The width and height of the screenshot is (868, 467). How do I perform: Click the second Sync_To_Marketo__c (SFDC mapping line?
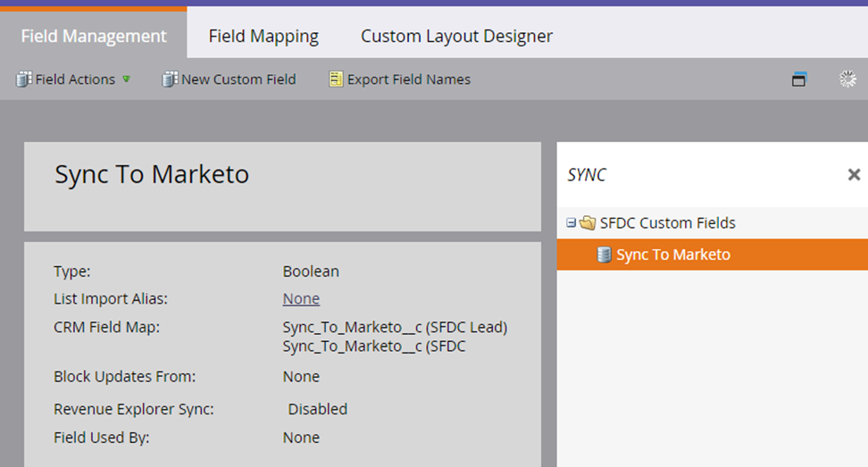pyautogui.click(x=373, y=346)
